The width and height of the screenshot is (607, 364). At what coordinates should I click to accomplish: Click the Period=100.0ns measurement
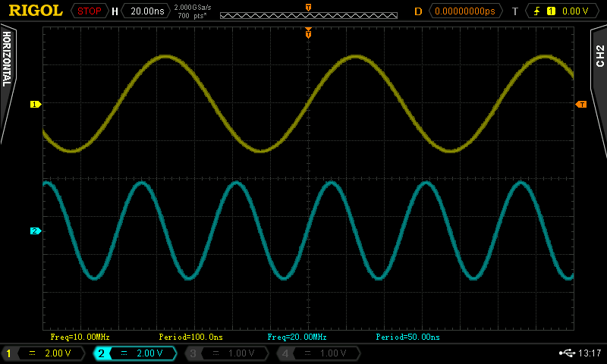(191, 337)
